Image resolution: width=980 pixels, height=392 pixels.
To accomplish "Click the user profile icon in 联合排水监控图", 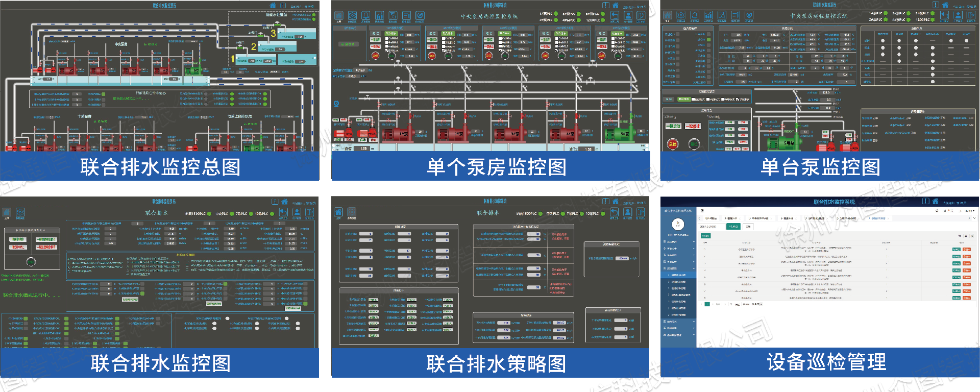I will click(297, 212).
